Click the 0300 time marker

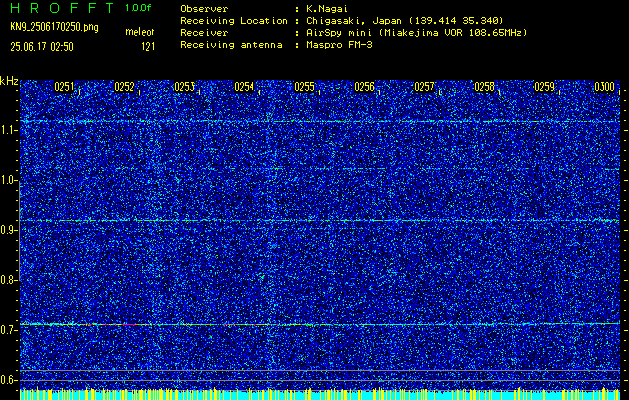pos(605,87)
